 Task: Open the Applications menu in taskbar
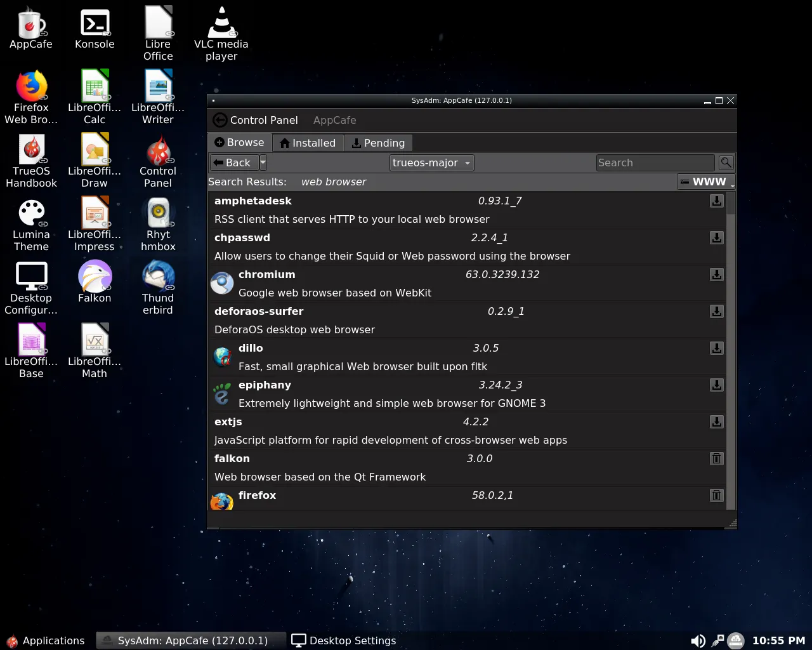46,640
